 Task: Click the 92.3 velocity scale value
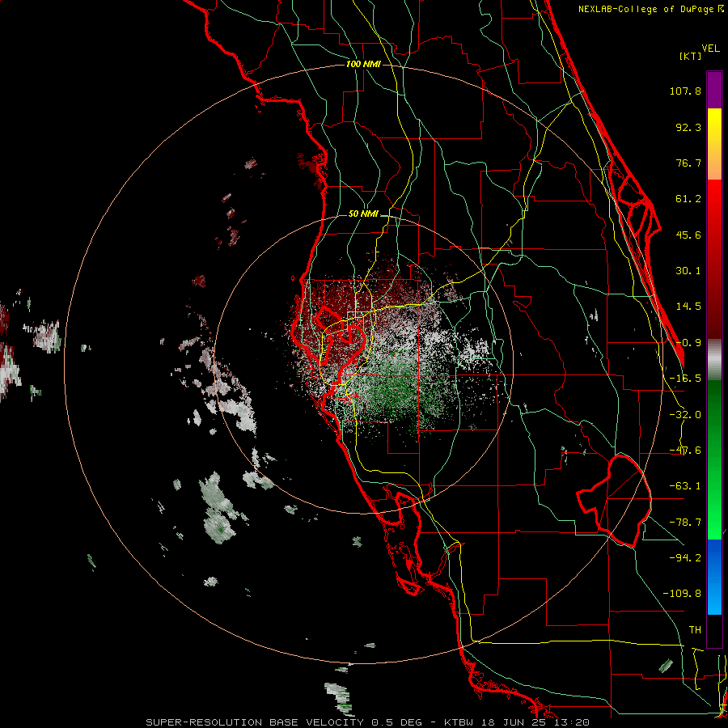pos(688,127)
